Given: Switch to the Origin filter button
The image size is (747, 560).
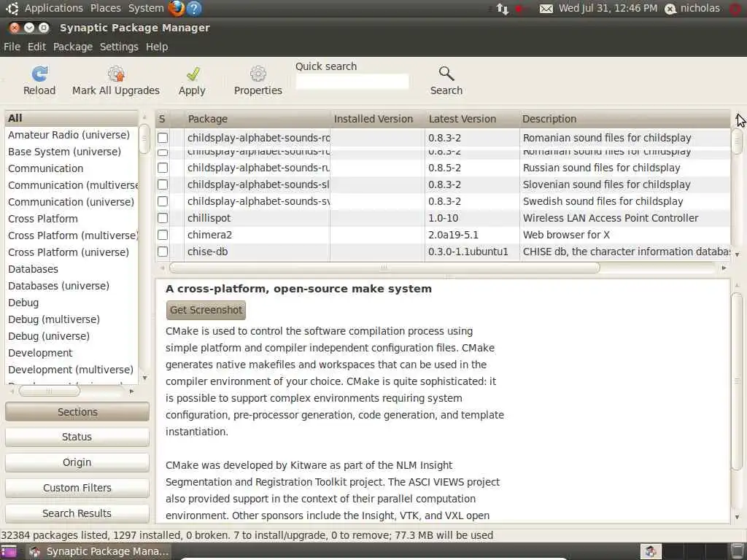Looking at the screenshot, I should click(x=77, y=462).
